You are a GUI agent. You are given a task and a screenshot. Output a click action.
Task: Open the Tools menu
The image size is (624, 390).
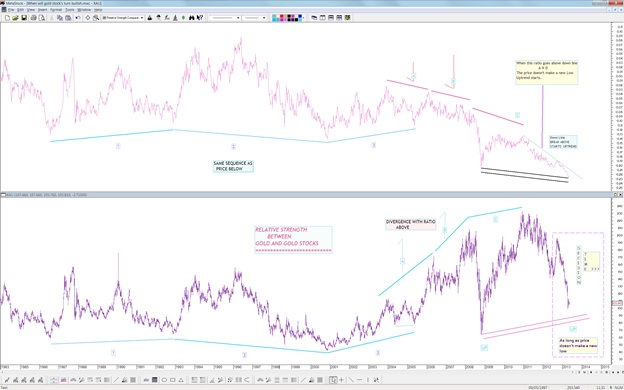[x=70, y=10]
